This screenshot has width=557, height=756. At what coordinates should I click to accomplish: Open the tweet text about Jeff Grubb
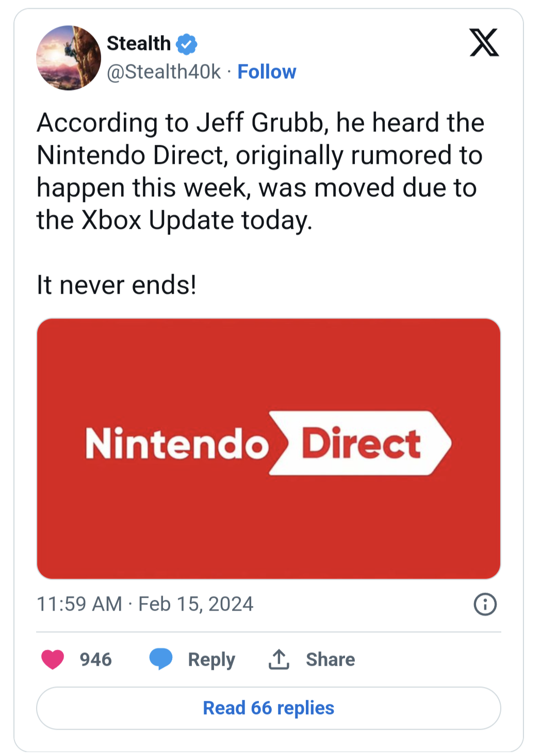pos(260,172)
